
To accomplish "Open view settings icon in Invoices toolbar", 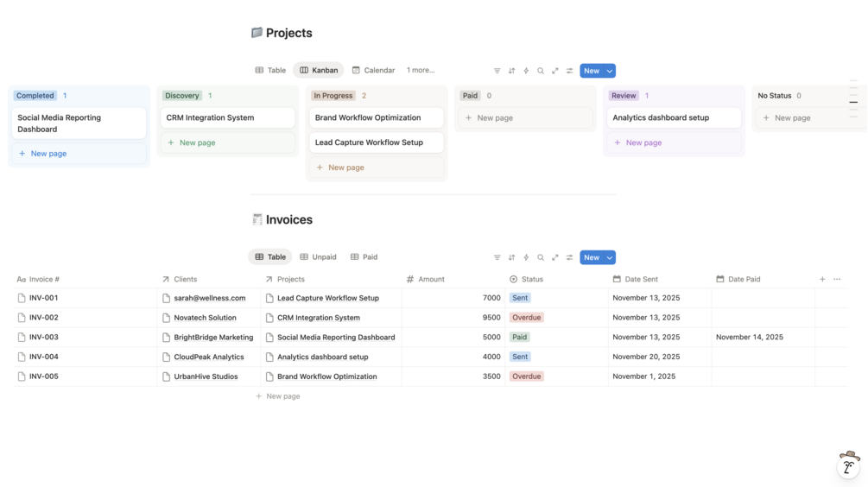I will [x=570, y=257].
